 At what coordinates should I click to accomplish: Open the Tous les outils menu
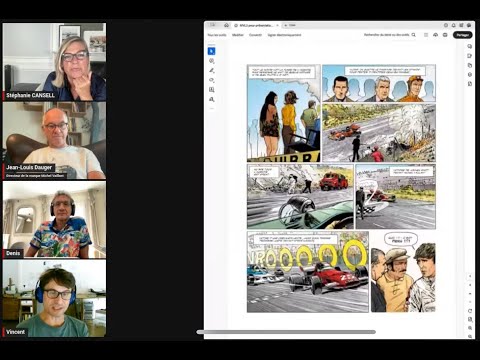[x=217, y=35]
